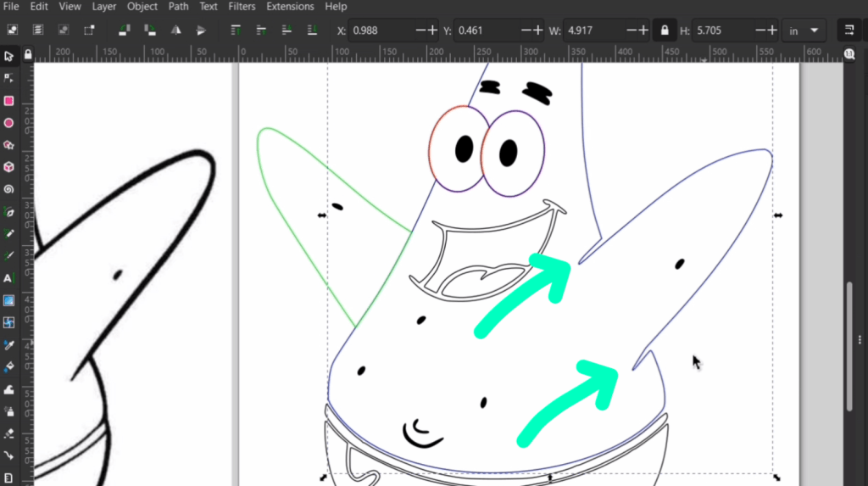
Task: Open the Filters menu
Action: [242, 7]
